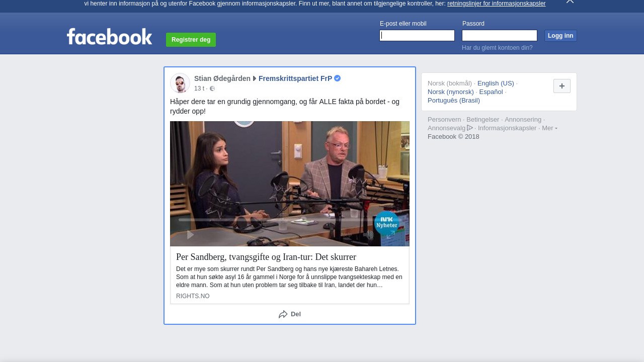Click the public globe privacy icon
The width and height of the screenshot is (644, 362).
212,88
